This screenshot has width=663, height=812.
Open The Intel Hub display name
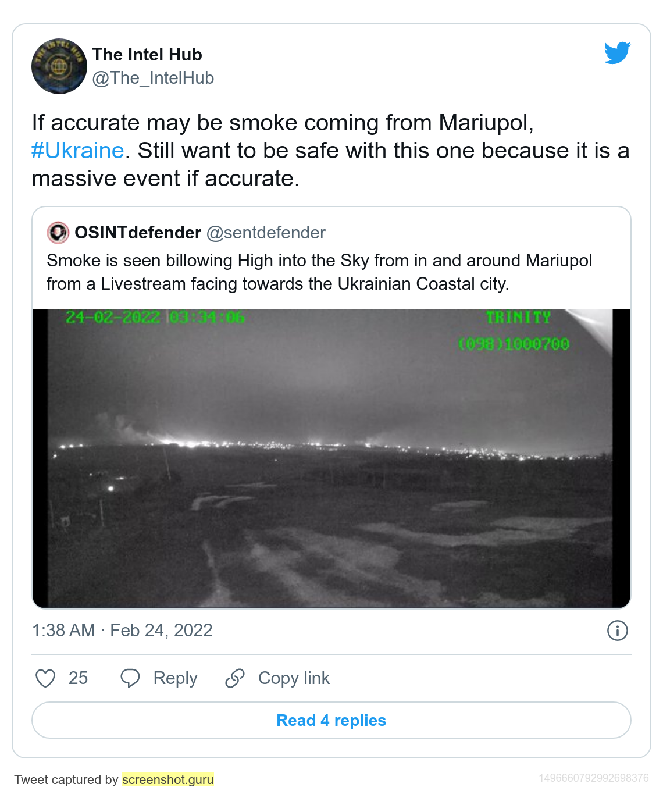[147, 55]
